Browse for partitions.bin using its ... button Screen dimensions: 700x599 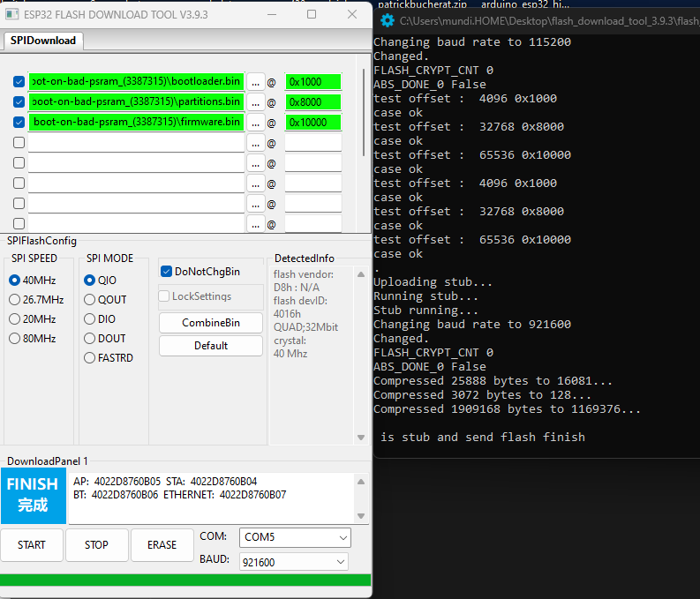point(255,102)
